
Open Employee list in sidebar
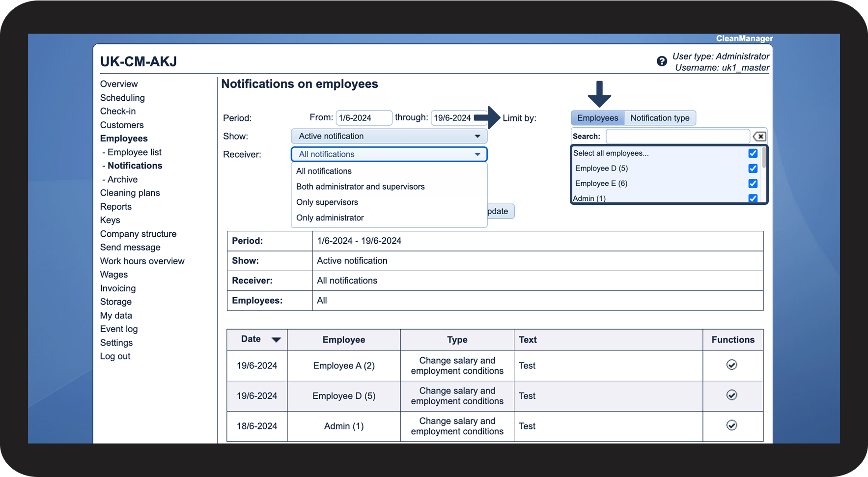tap(134, 152)
